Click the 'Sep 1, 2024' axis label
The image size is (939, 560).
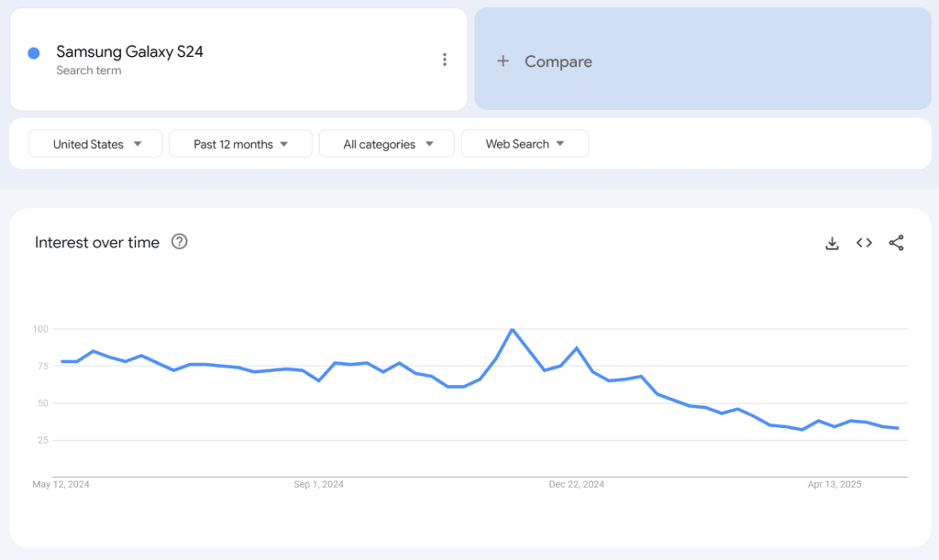tap(318, 484)
